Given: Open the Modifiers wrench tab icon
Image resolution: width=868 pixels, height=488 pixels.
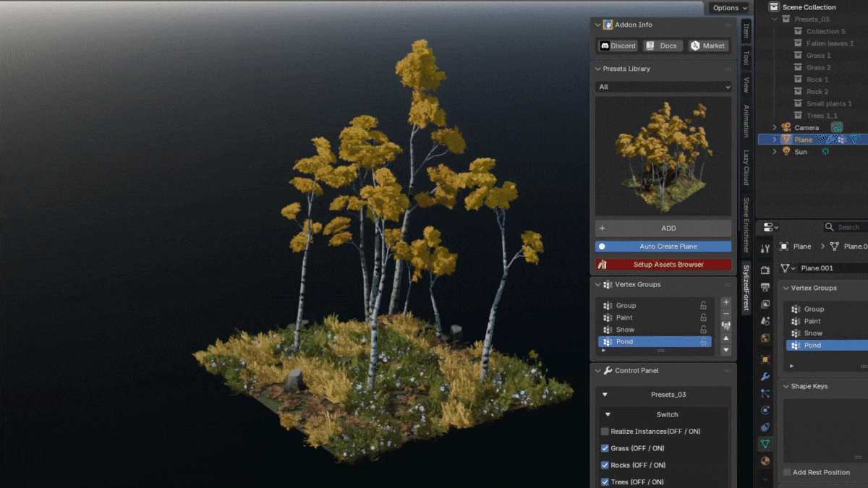Looking at the screenshot, I should 765,377.
